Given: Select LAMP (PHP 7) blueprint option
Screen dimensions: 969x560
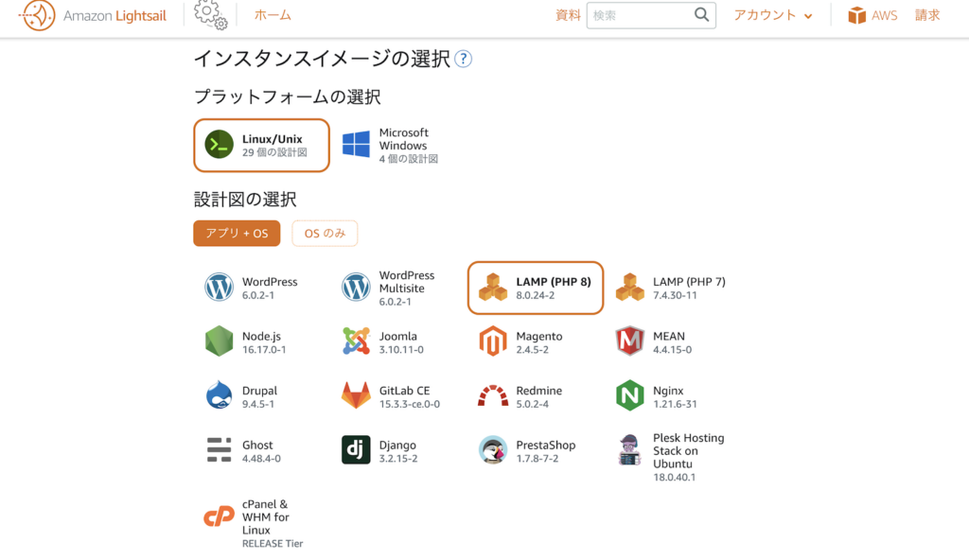Looking at the screenshot, I should click(672, 288).
